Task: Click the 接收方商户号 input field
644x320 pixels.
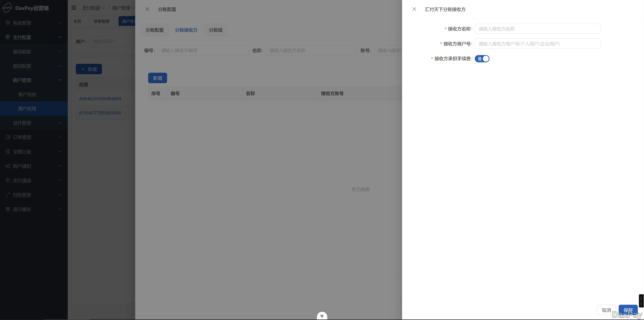Action: [x=537, y=44]
